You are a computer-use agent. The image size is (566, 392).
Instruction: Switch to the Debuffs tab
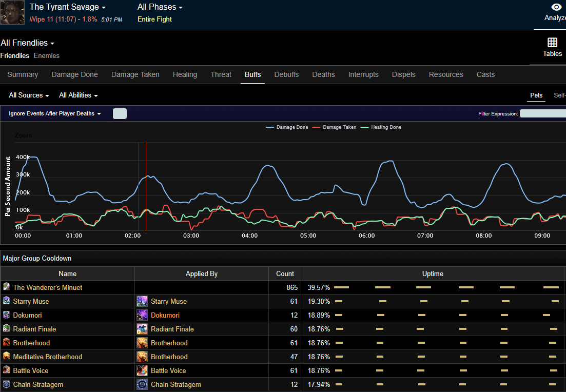click(287, 74)
